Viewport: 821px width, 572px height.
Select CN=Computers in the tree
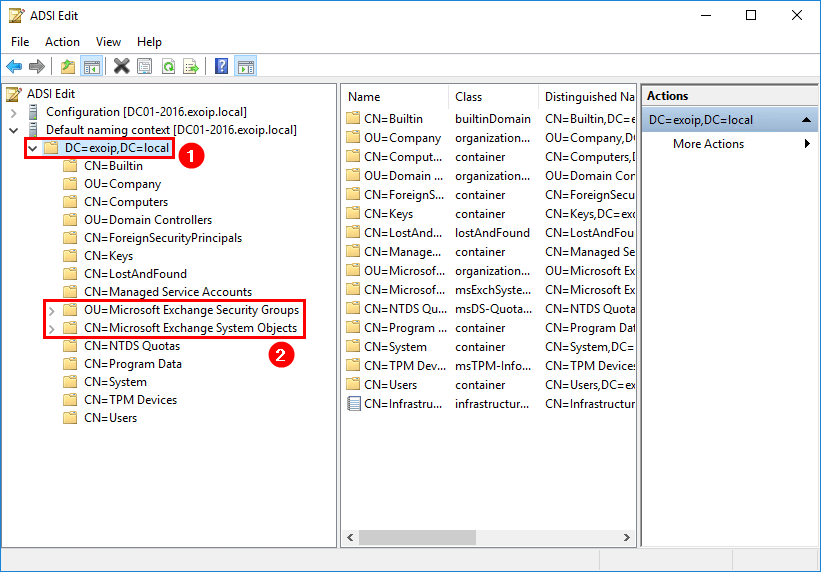pos(126,202)
